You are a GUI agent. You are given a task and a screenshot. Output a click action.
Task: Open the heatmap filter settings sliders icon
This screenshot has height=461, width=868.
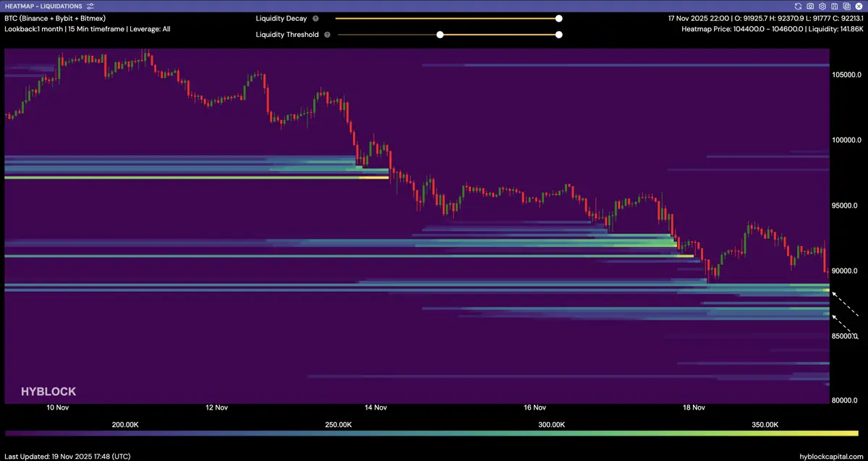pyautogui.click(x=90, y=6)
